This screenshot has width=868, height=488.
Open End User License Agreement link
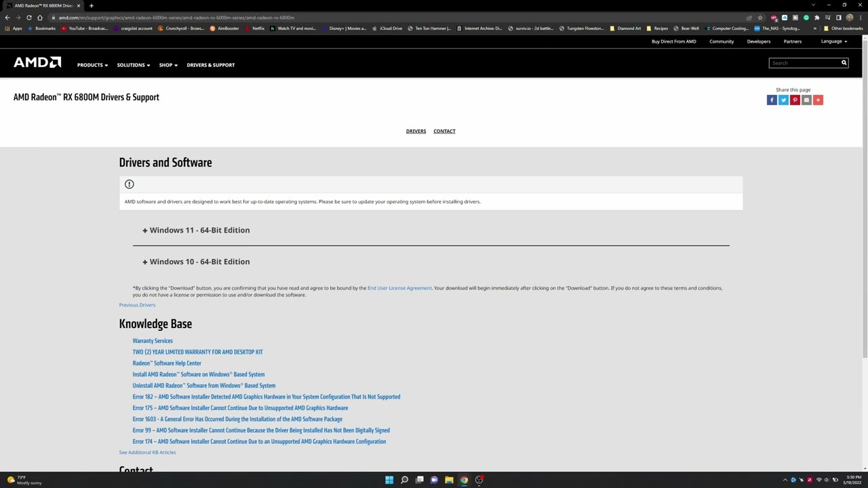click(x=399, y=288)
